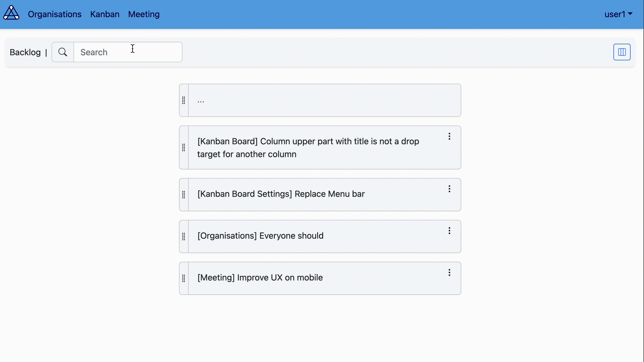Open three-dot menu of Everyone should card

449,231
